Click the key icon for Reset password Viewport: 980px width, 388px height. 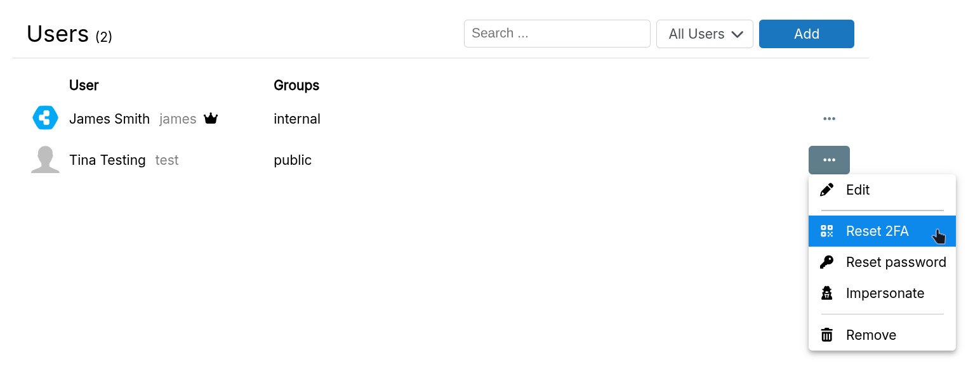[826, 262]
